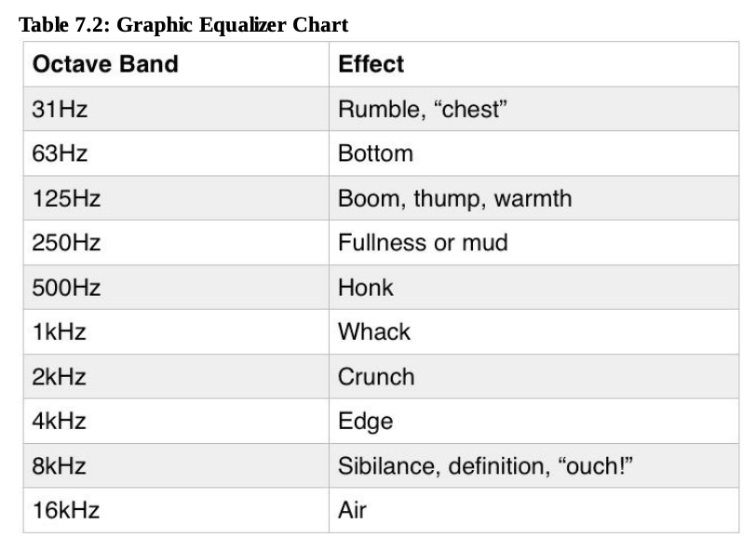Select the 'Octave Band' column header
This screenshot has height=551, width=756.
coord(104,65)
